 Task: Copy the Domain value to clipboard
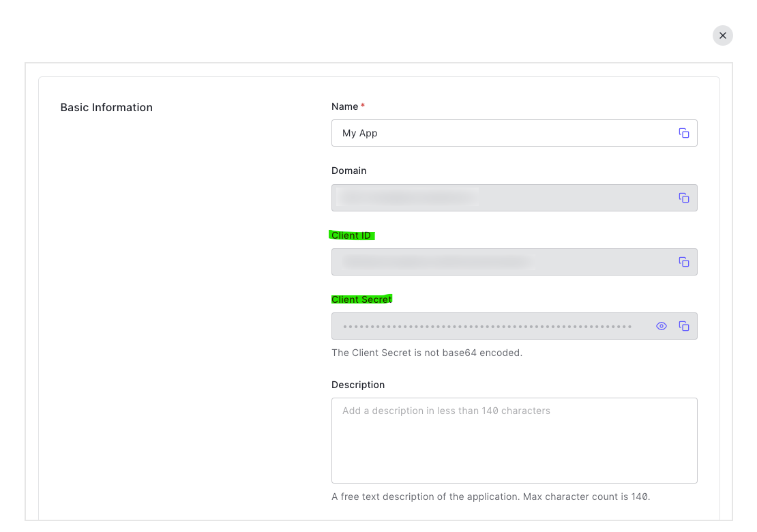click(x=683, y=198)
